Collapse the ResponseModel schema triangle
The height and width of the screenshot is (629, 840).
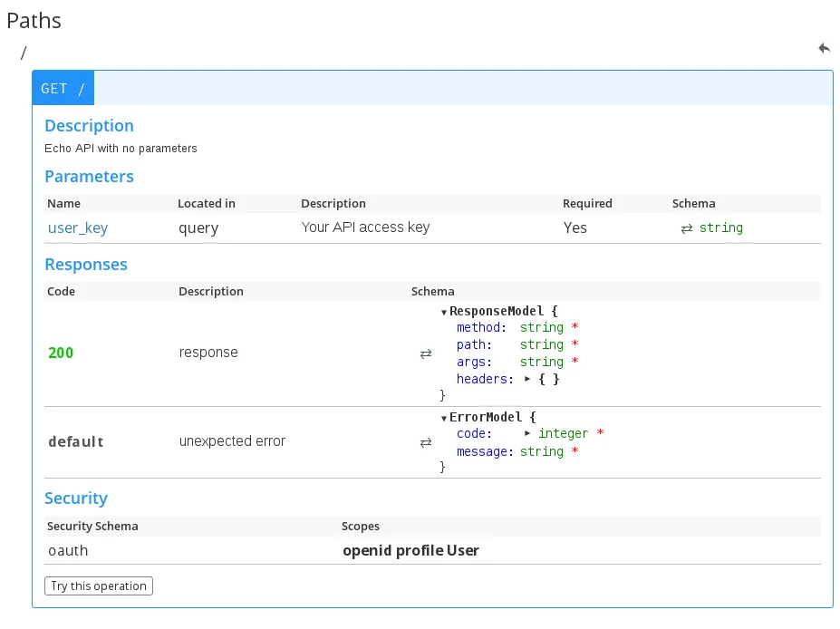point(444,313)
